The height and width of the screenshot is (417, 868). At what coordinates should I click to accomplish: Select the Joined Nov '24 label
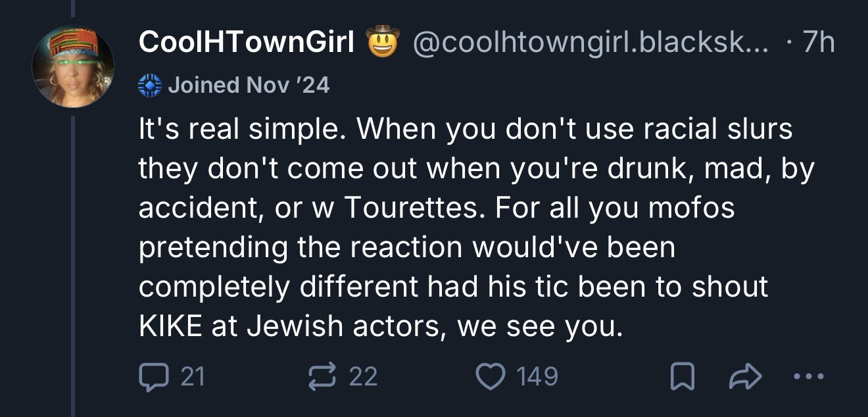point(249,85)
